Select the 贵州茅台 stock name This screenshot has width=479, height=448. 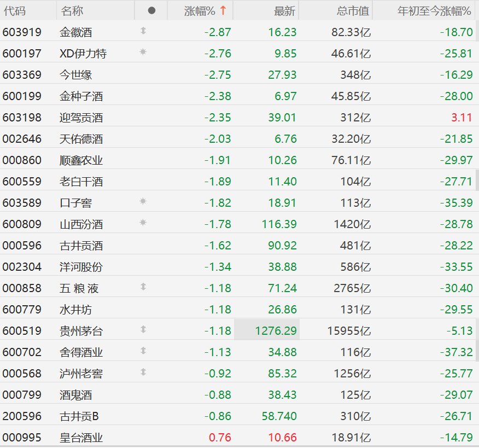81,331
